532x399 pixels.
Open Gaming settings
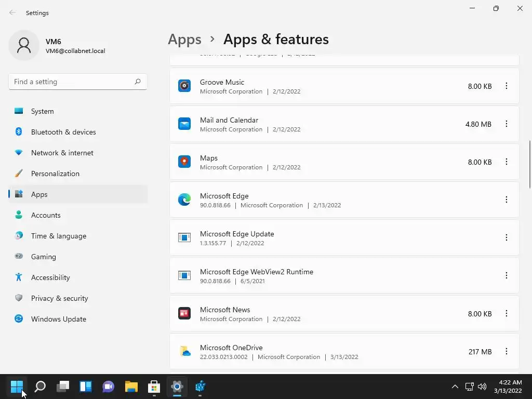click(78, 257)
